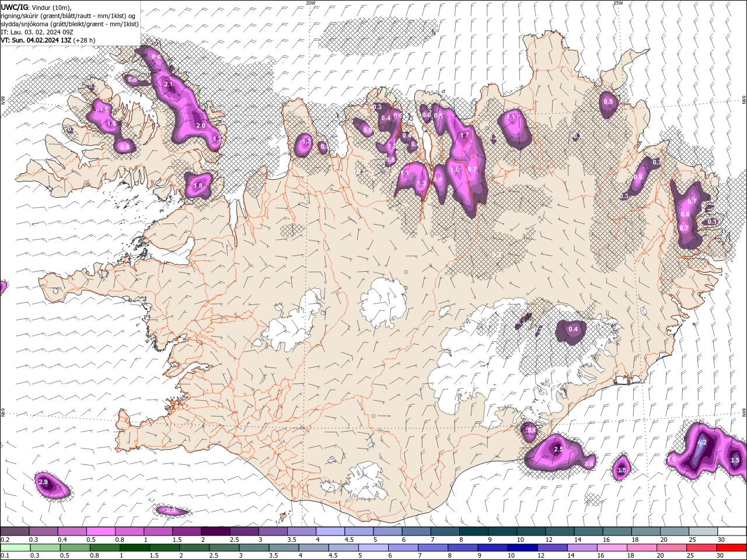747x560 pixels.
Task: Select the 12 swatch in upper legend row
Action: pyautogui.click(x=559, y=531)
